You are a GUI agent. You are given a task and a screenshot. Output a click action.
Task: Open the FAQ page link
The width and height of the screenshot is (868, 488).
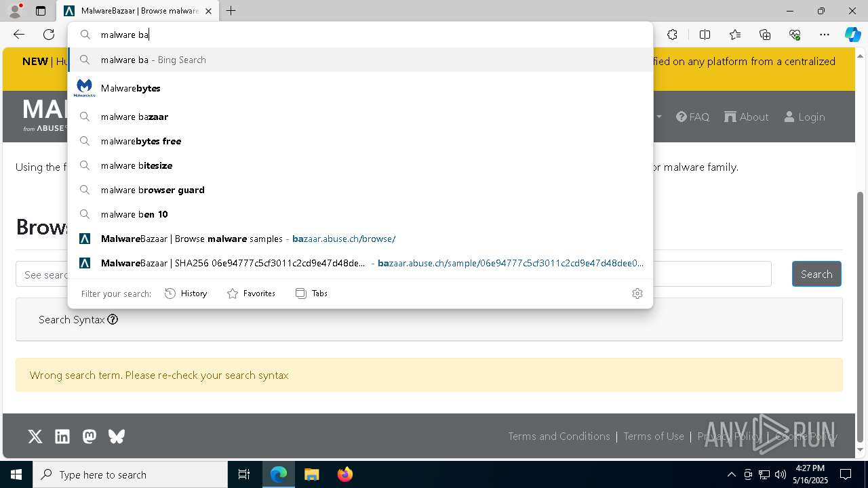[692, 117]
